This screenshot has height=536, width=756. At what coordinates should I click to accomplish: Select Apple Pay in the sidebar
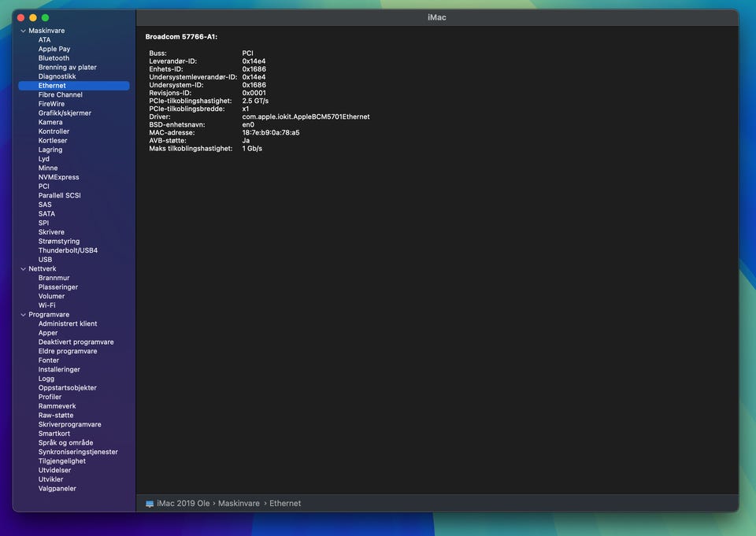(x=54, y=49)
